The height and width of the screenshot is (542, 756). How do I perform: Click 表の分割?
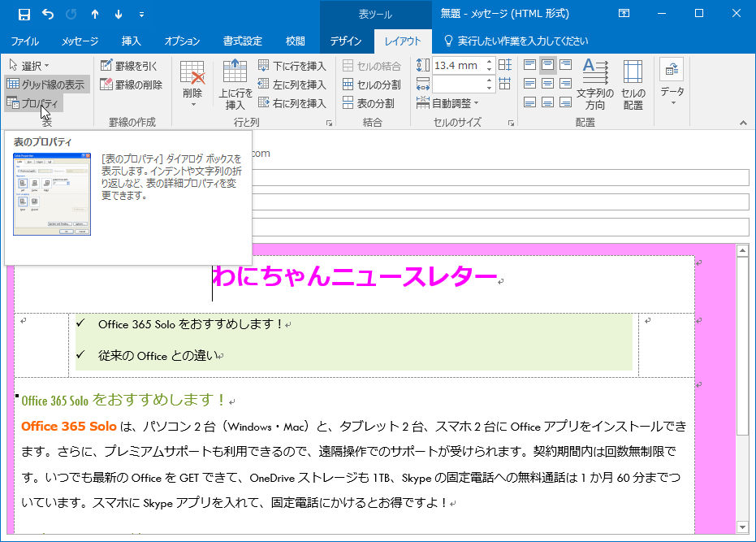click(369, 103)
